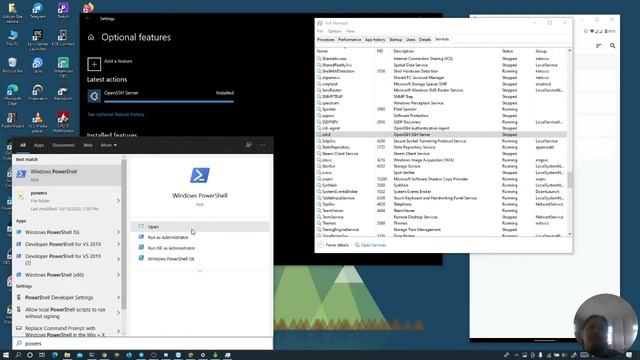Open File menu in Task Manager
The height and width of the screenshot is (360, 640).
click(x=320, y=31)
